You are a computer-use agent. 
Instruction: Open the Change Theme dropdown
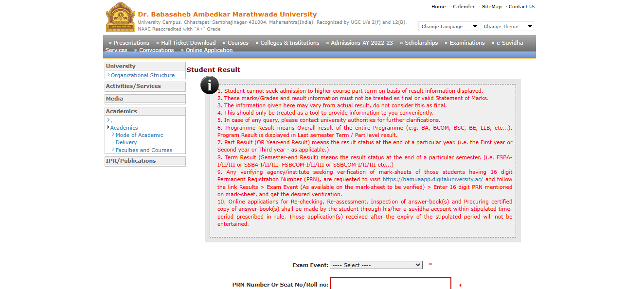tap(507, 26)
